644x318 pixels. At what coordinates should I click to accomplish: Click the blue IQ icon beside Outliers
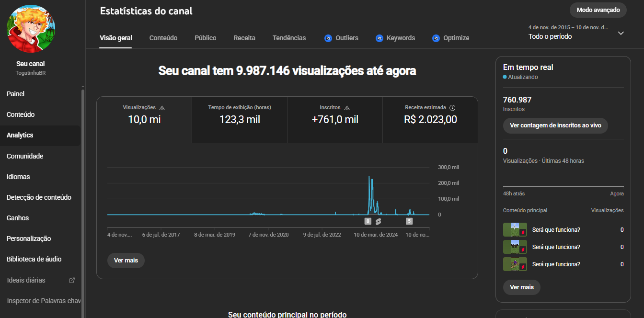click(x=328, y=38)
